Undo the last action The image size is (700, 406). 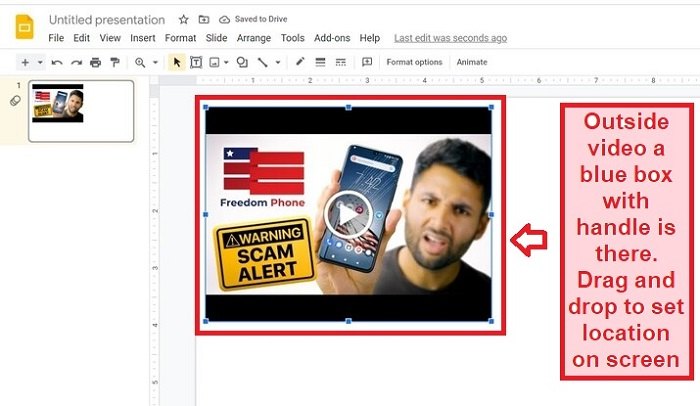click(x=57, y=63)
